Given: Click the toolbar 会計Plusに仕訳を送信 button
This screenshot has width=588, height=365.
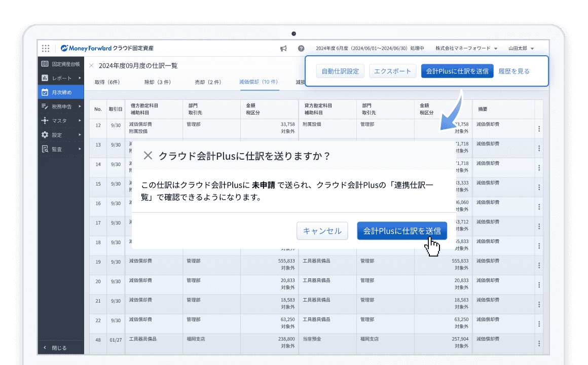Looking at the screenshot, I should [457, 71].
